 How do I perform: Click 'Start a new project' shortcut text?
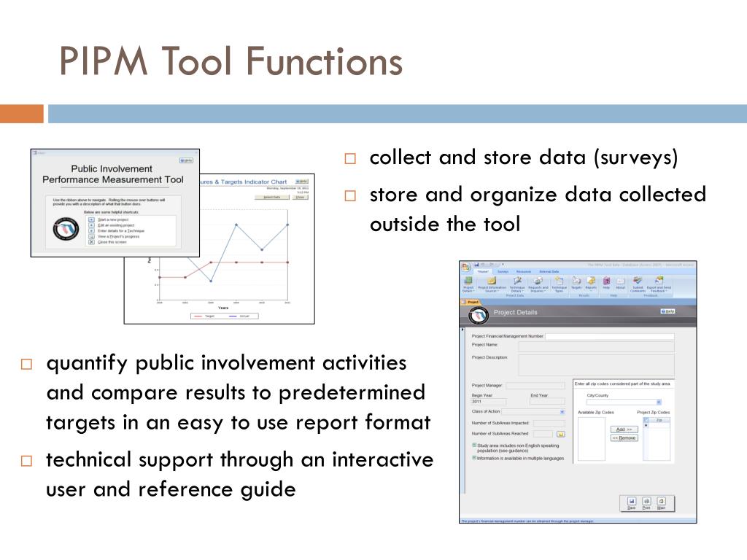[x=113, y=219]
